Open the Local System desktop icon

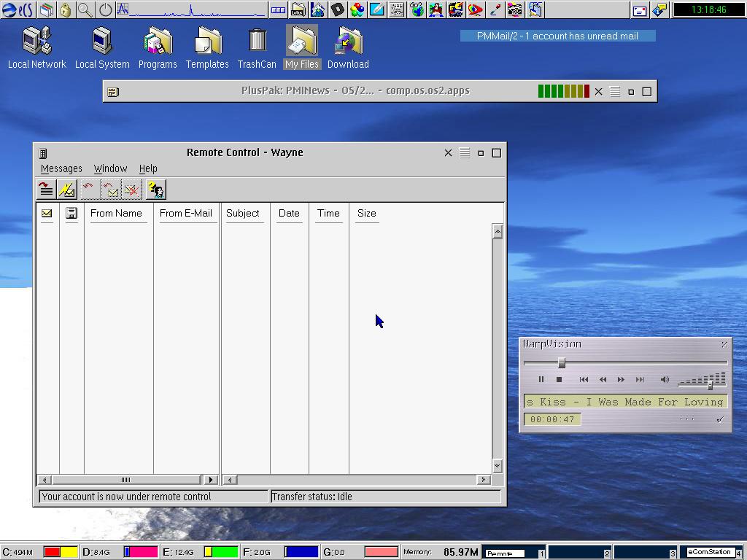[x=102, y=48]
